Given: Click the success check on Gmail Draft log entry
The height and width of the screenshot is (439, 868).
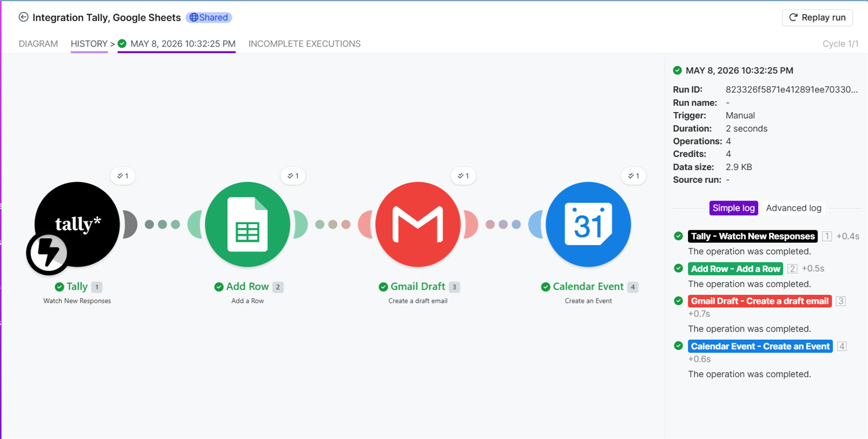Looking at the screenshot, I should pyautogui.click(x=678, y=300).
